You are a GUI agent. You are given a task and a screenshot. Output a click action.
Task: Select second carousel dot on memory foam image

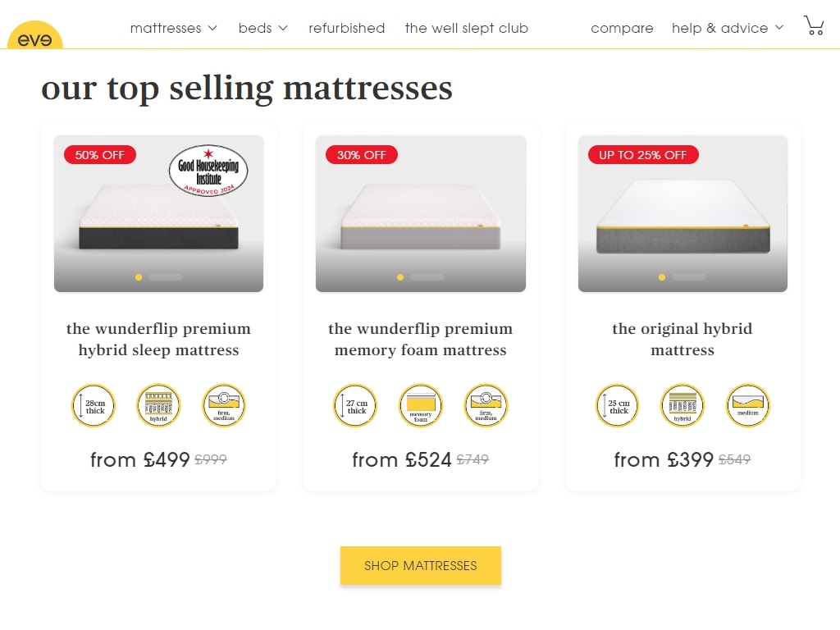point(427,277)
